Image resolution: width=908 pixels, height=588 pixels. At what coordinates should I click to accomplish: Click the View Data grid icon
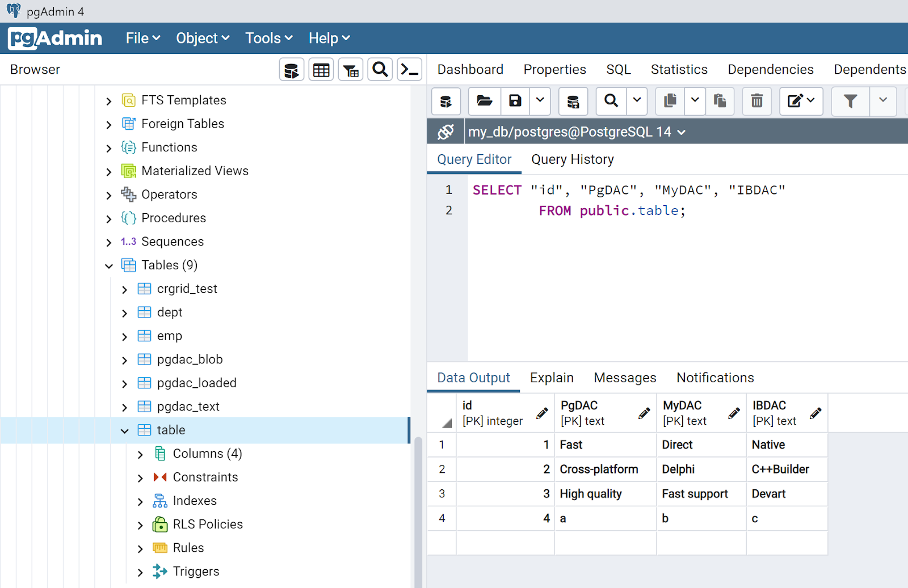(x=321, y=70)
